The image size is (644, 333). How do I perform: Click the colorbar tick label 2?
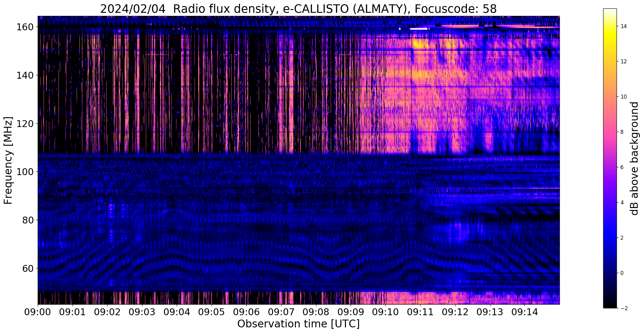pyautogui.click(x=622, y=238)
